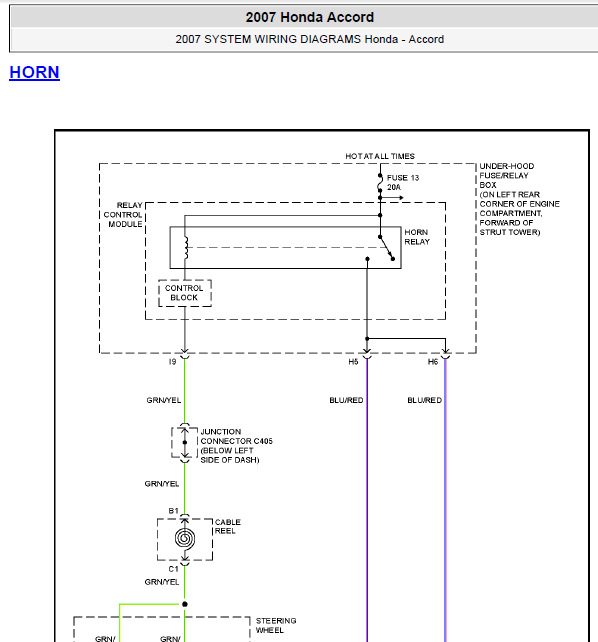Click the GRN/YEL label below pin I9
Image resolution: width=598 pixels, height=642 pixels.
click(164, 400)
